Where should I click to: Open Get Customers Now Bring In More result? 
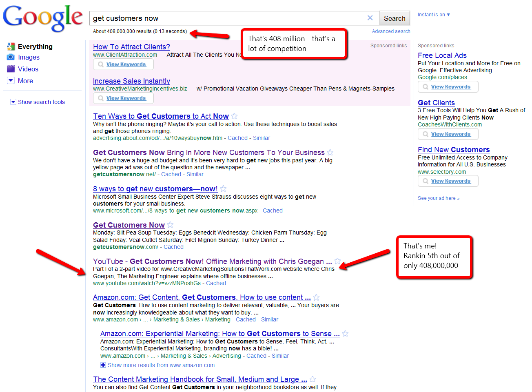coord(209,153)
